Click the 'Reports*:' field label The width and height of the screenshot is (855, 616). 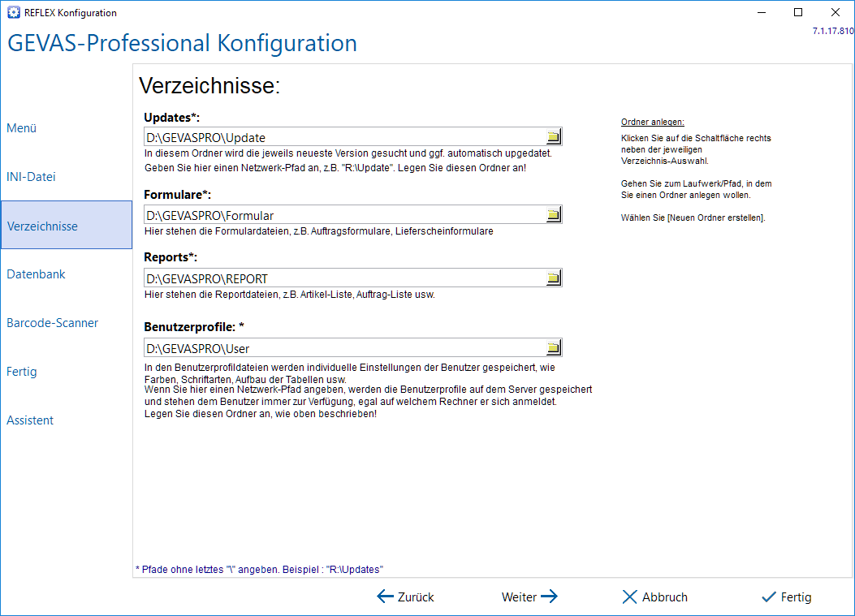[x=171, y=256]
